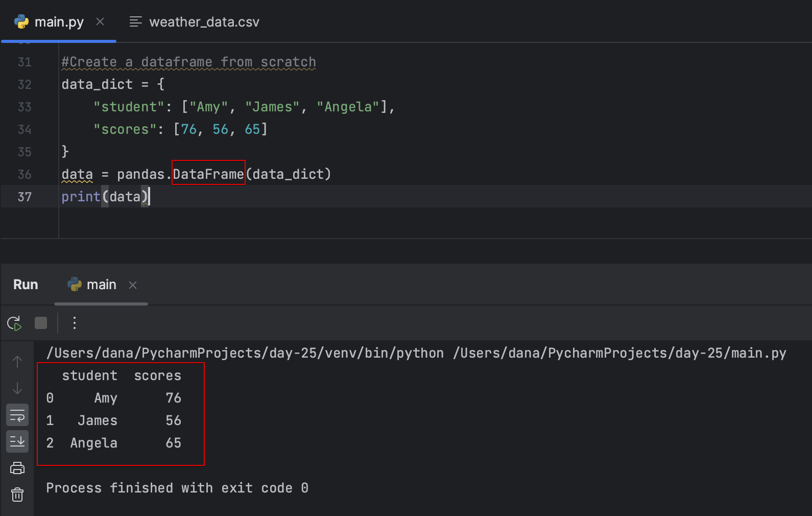Screen dimensions: 812x516
Task: Click 'Angela' in the console output table
Action: pos(94,443)
